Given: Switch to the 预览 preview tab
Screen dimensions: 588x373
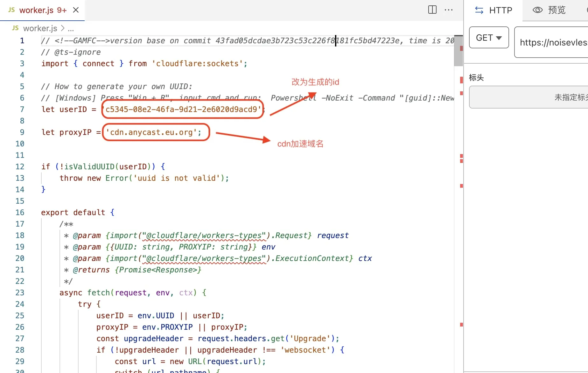Looking at the screenshot, I should pos(556,11).
